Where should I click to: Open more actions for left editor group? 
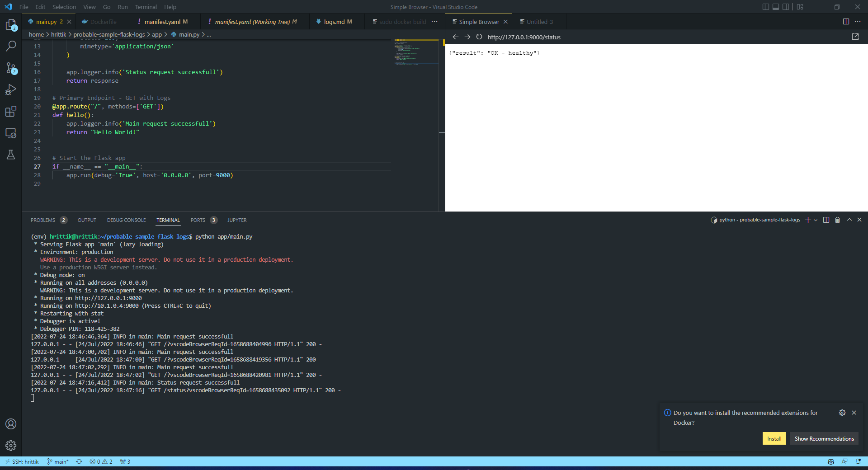[434, 22]
